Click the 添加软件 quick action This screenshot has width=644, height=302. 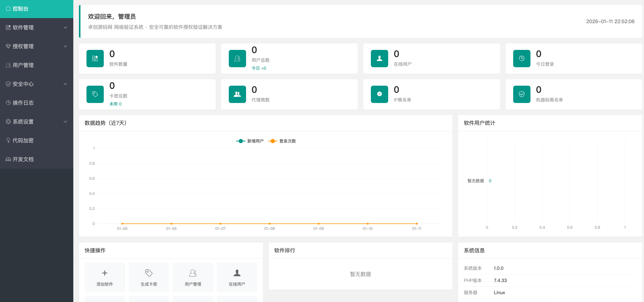tap(105, 277)
